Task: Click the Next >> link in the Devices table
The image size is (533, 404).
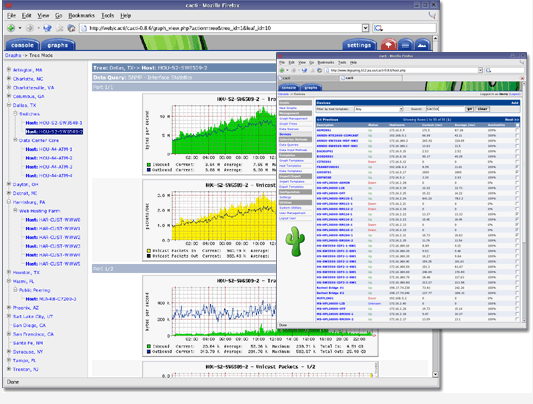Action: point(512,120)
